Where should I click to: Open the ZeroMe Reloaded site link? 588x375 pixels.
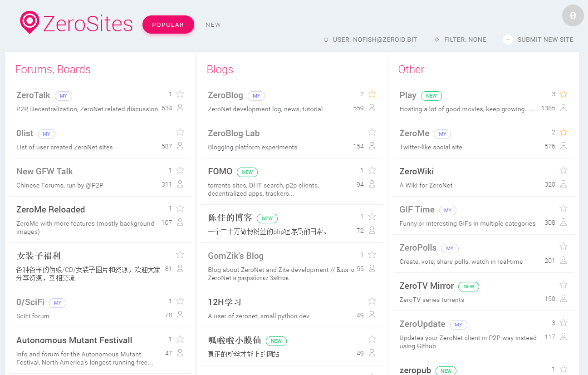click(51, 209)
